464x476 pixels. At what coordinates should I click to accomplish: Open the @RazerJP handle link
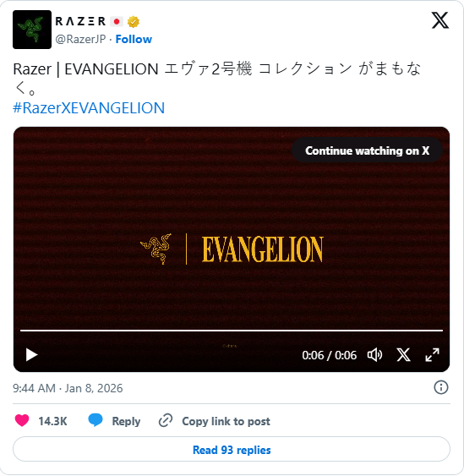80,39
